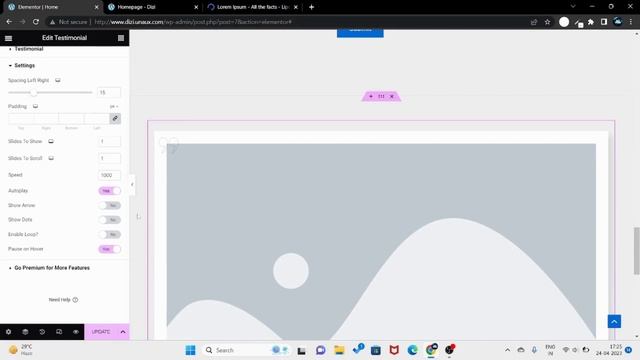Close the Homepage - Dizi tab

tap(196, 7)
